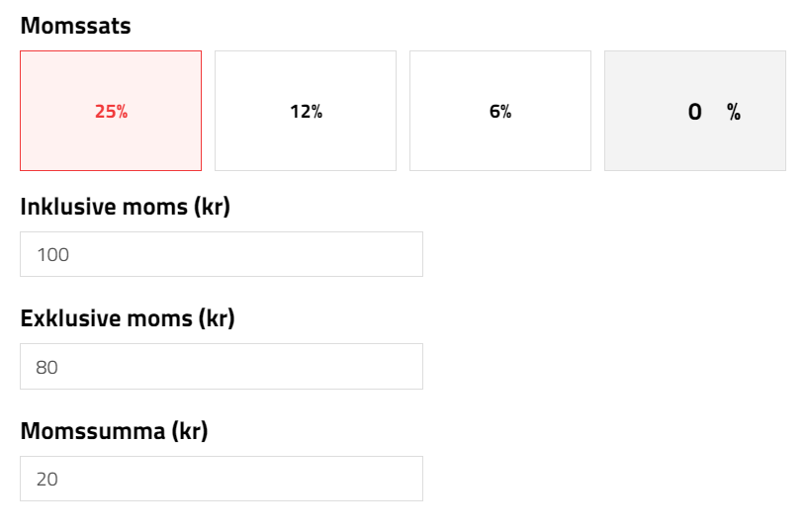Screen dimensions: 807x532
Task: Click the Inklusive moms input field
Action: coord(222,254)
